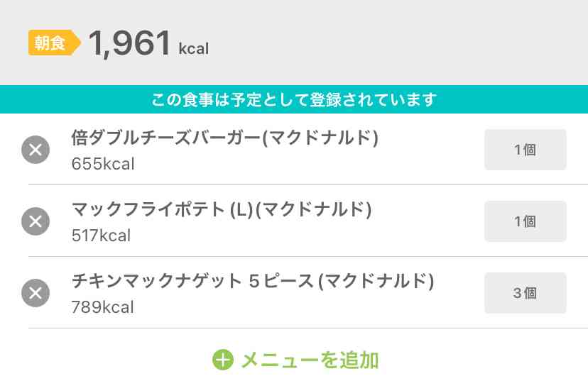
Task: Tap the teal scheduled-meal notice banner
Action: tap(294, 99)
